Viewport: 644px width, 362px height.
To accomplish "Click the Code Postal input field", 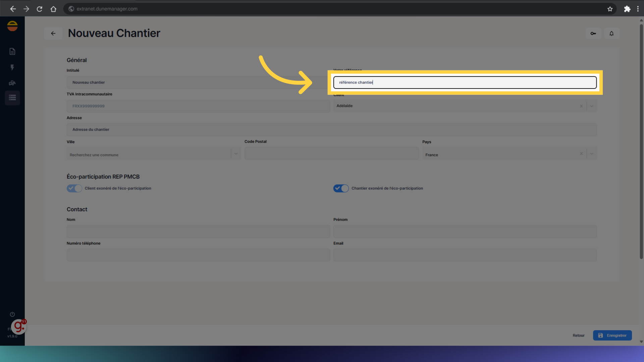I will point(331,154).
